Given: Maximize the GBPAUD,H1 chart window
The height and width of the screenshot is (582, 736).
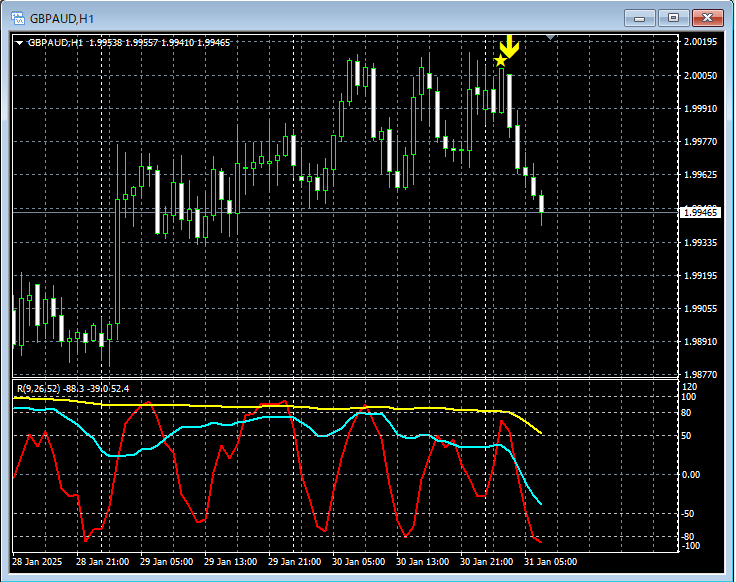Looking at the screenshot, I should tap(673, 18).
